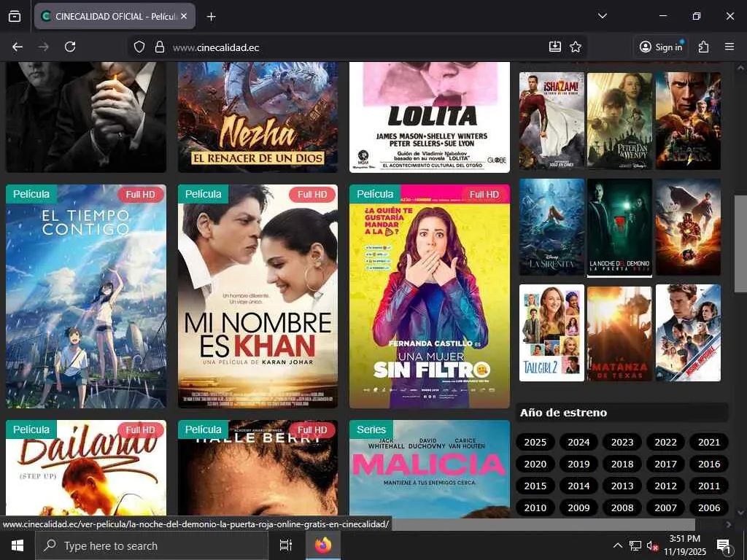This screenshot has height=560, width=747.
Task: Click the install app icon in address bar
Action: 555,47
